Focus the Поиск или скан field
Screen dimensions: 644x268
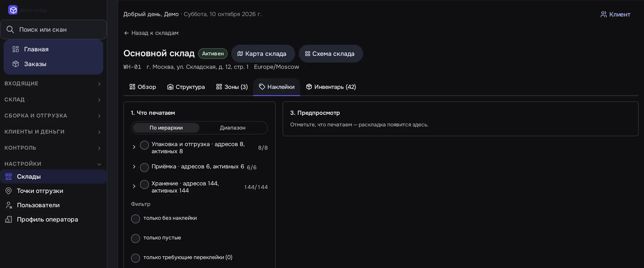(53, 30)
